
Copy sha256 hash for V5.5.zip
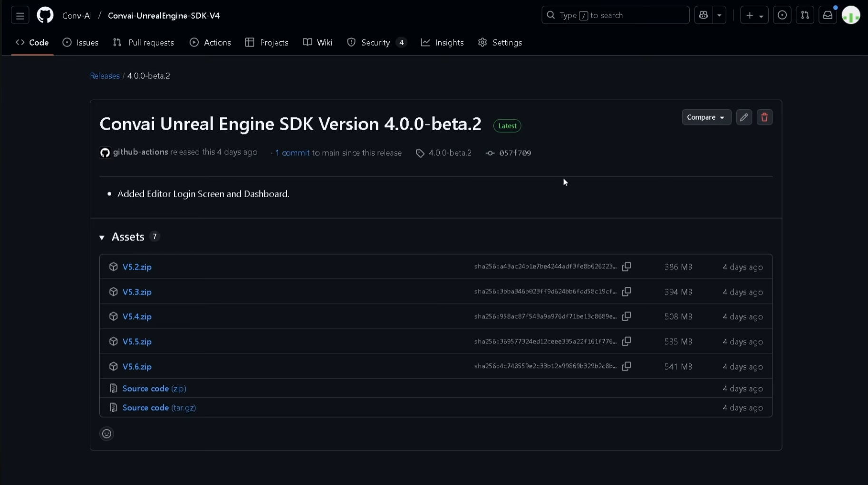click(627, 341)
